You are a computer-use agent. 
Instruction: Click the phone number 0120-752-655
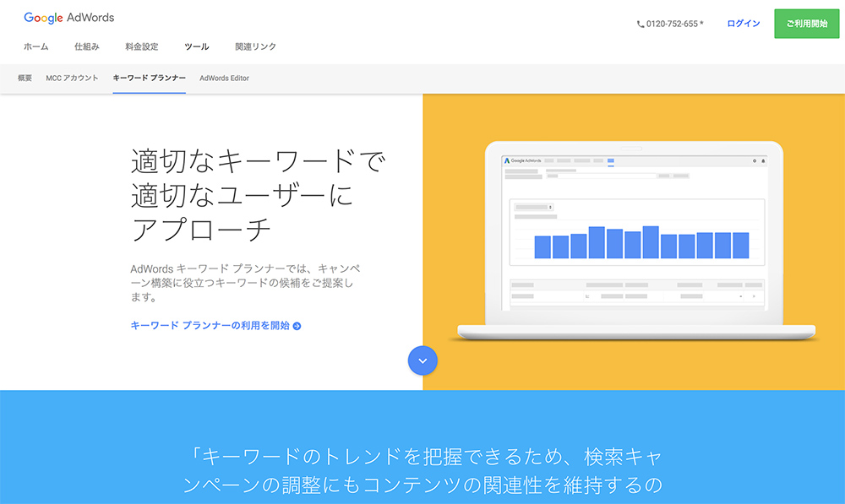point(672,24)
